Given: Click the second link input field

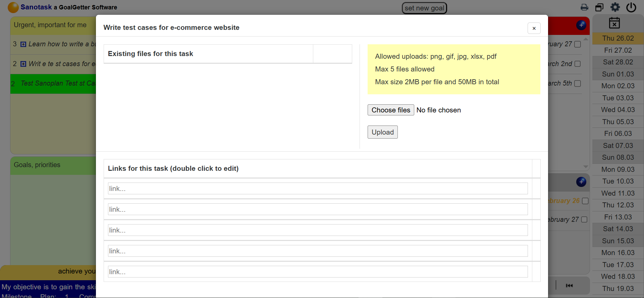Looking at the screenshot, I should (318, 209).
